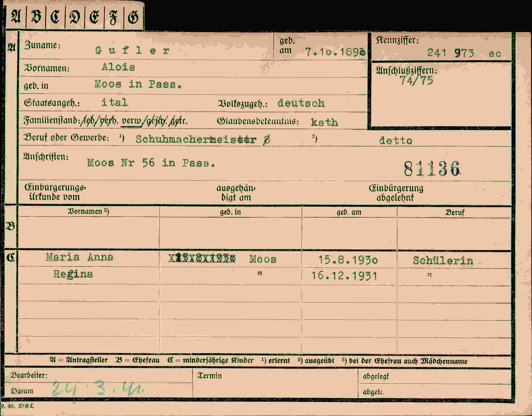Screen dimensions: 532x416
Task: Click the birth date '15.8.1930'
Action: pyautogui.click(x=348, y=260)
